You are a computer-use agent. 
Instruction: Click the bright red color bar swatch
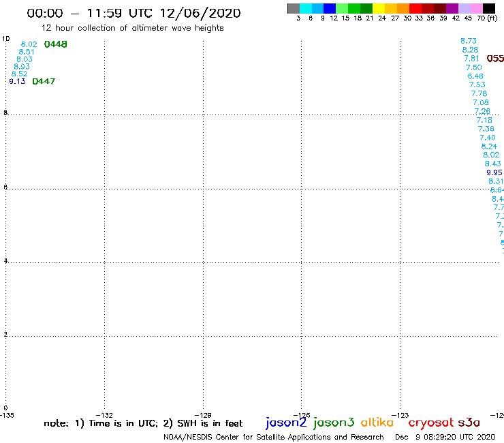pyautogui.click(x=415, y=8)
